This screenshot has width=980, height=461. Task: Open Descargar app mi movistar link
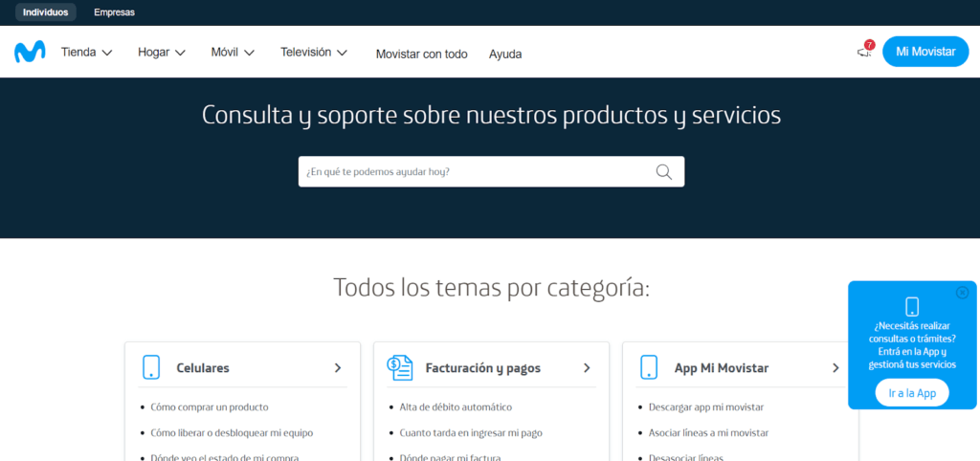(x=706, y=407)
